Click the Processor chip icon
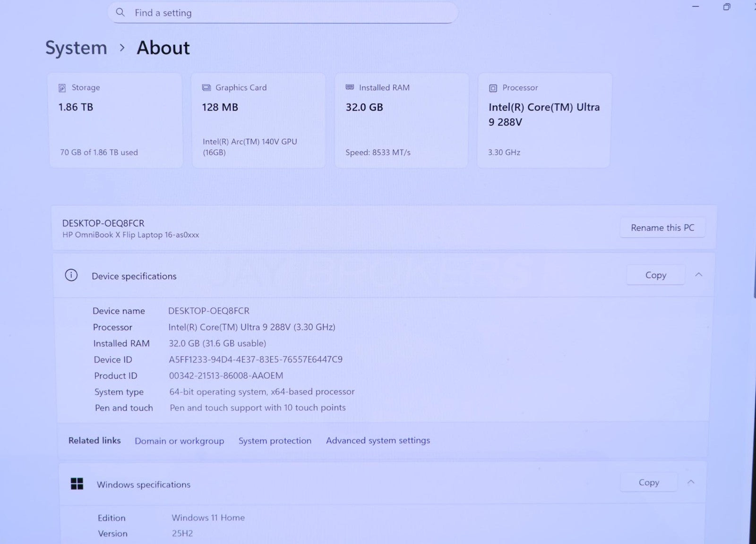The height and width of the screenshot is (544, 756). pyautogui.click(x=493, y=88)
